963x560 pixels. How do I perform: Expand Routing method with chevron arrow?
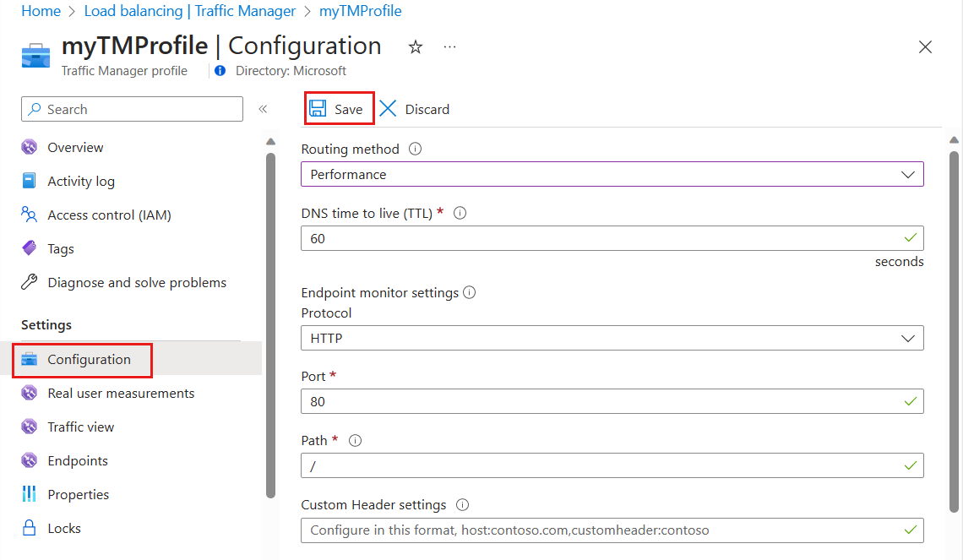coord(908,175)
